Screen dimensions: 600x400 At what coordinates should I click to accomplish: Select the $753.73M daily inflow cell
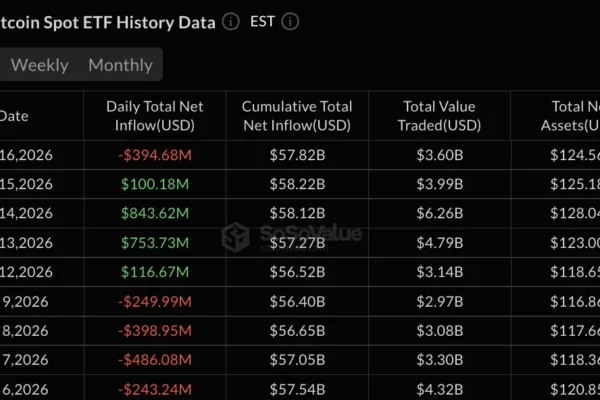click(x=155, y=242)
